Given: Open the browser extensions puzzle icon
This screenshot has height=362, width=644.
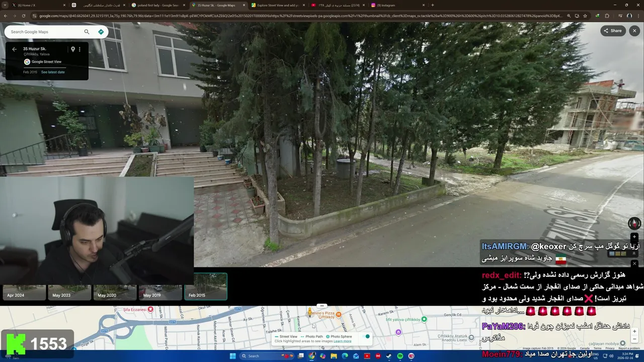Looking at the screenshot, I should (x=607, y=16).
